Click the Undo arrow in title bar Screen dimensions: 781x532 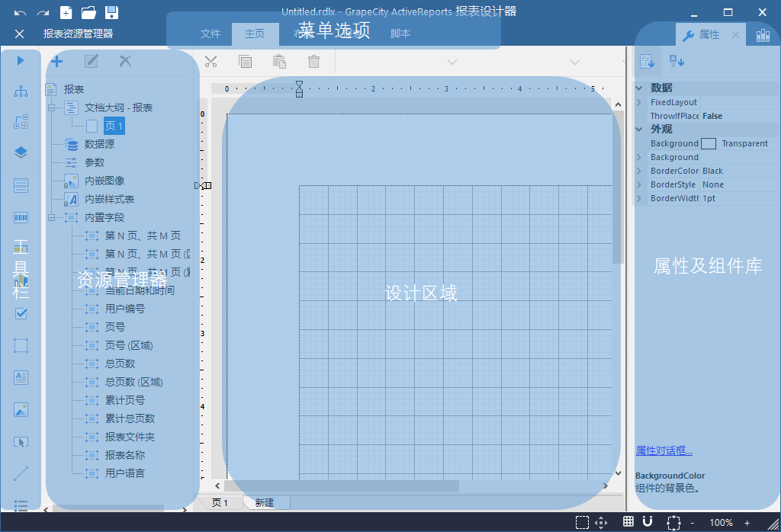(20, 12)
